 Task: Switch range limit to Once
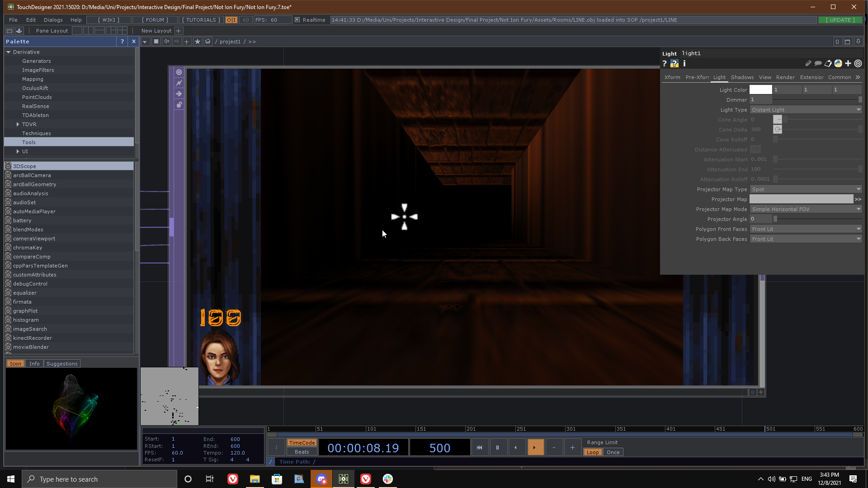[613, 452]
